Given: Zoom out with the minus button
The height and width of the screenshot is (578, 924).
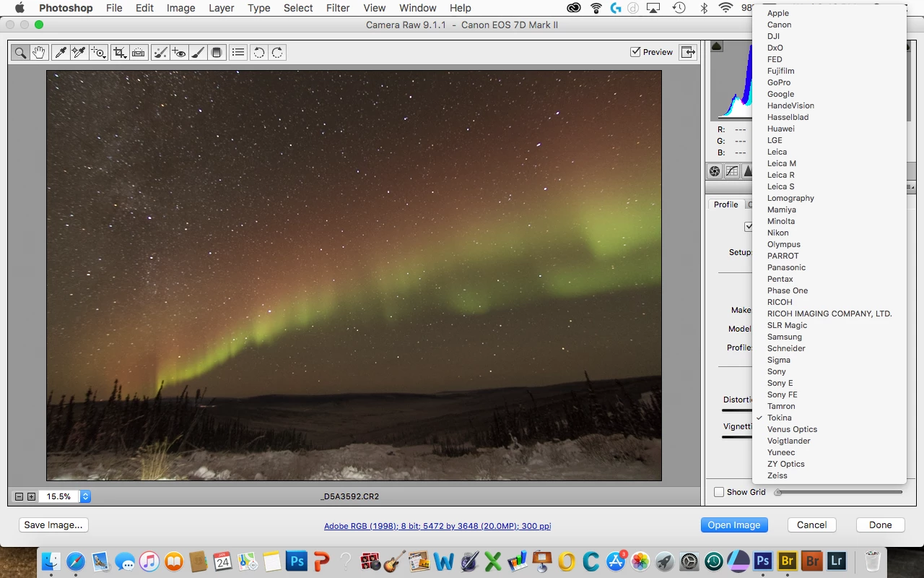Looking at the screenshot, I should 19,496.
